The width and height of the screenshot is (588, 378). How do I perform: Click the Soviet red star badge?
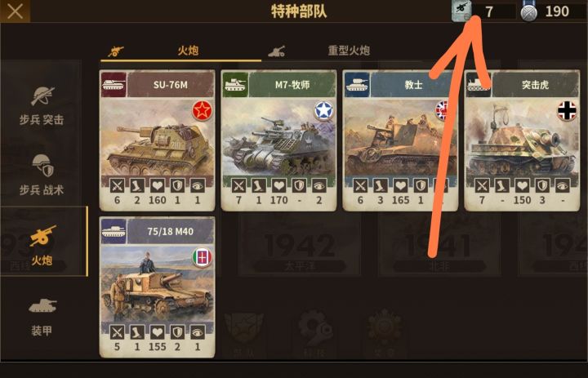[x=203, y=111]
